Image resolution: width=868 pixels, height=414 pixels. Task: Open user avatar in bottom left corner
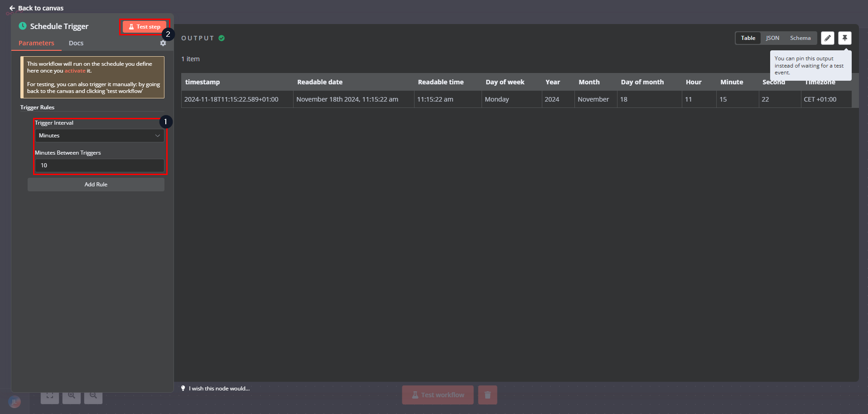click(14, 402)
